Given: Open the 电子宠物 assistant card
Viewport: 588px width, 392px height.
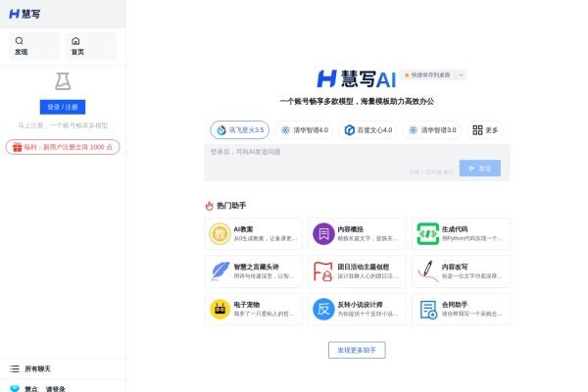Looking at the screenshot, I should point(253,309).
